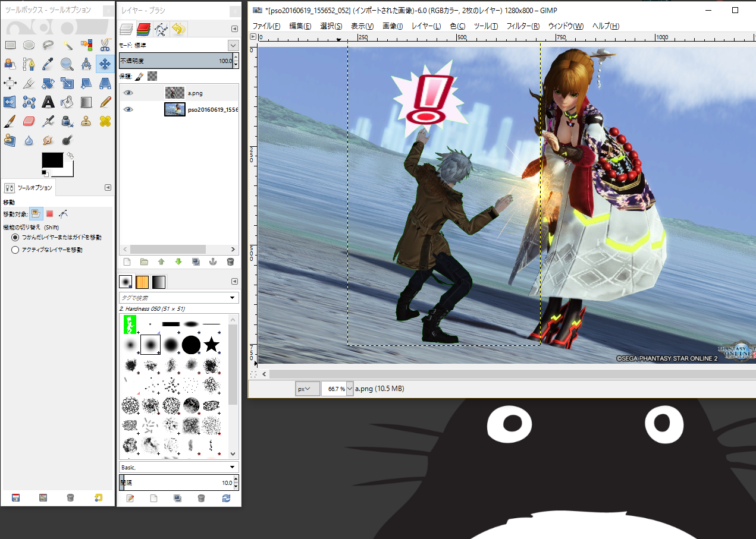The height and width of the screenshot is (539, 756).
Task: Click the background white color swatch
Action: click(x=67, y=171)
